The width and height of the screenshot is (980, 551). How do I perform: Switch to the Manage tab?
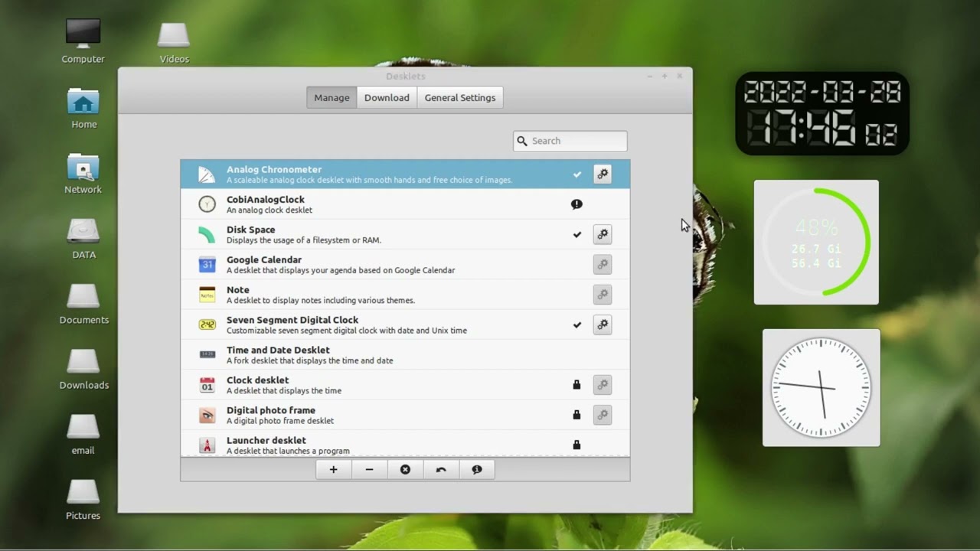click(x=332, y=98)
